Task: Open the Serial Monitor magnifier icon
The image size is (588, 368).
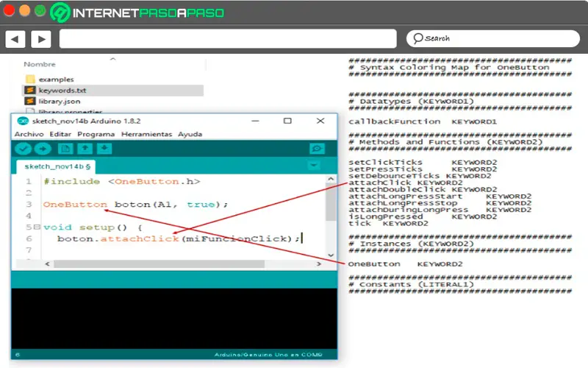Action: (x=317, y=149)
